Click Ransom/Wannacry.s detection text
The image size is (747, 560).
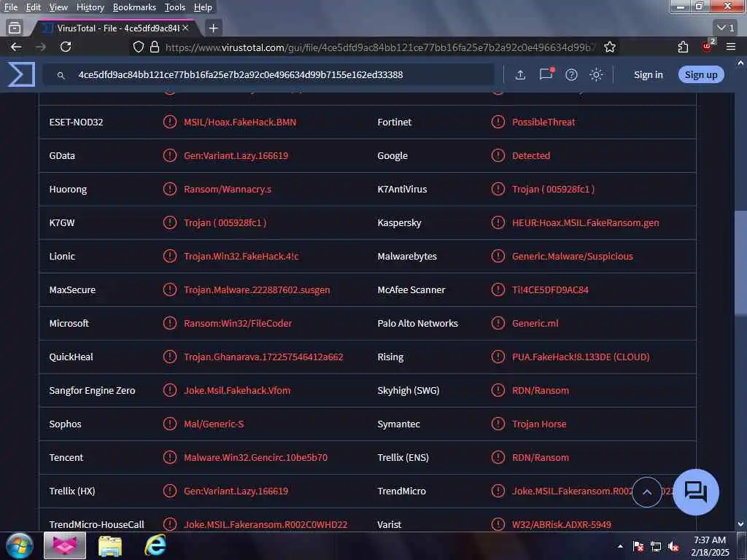pyautogui.click(x=228, y=189)
